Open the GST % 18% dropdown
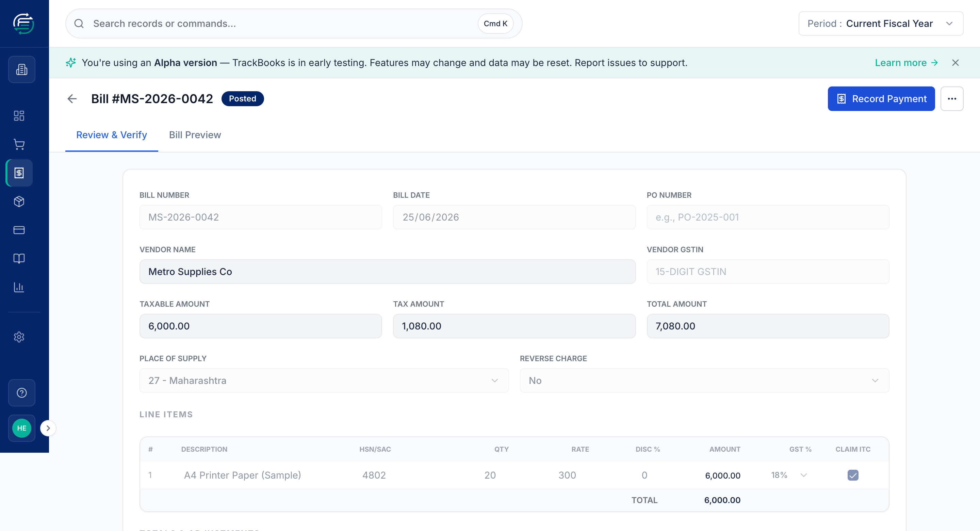Image resolution: width=980 pixels, height=531 pixels. 789,475
